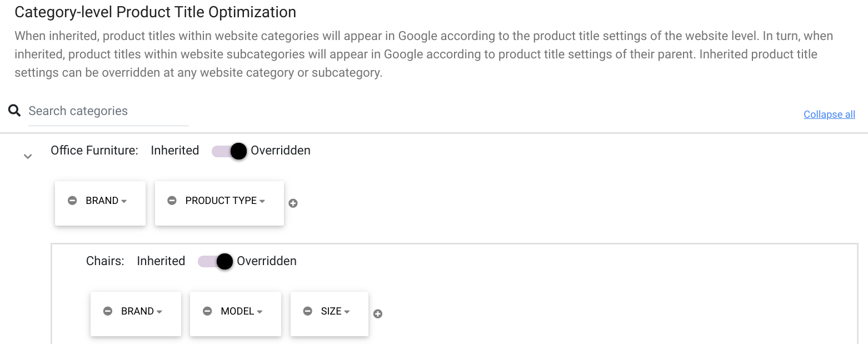The width and height of the screenshot is (868, 344).
Task: Remove PRODUCT TYPE attribute via minus icon
Action: click(172, 201)
